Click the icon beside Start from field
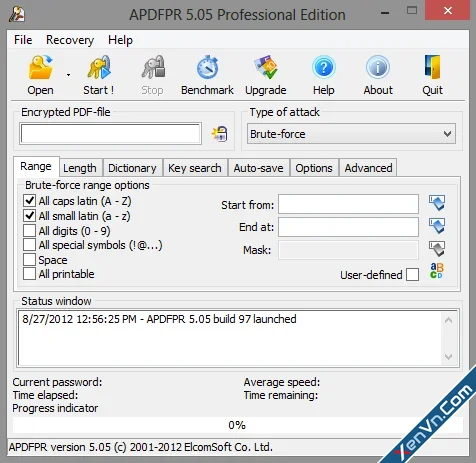This screenshot has width=476, height=463. click(437, 203)
